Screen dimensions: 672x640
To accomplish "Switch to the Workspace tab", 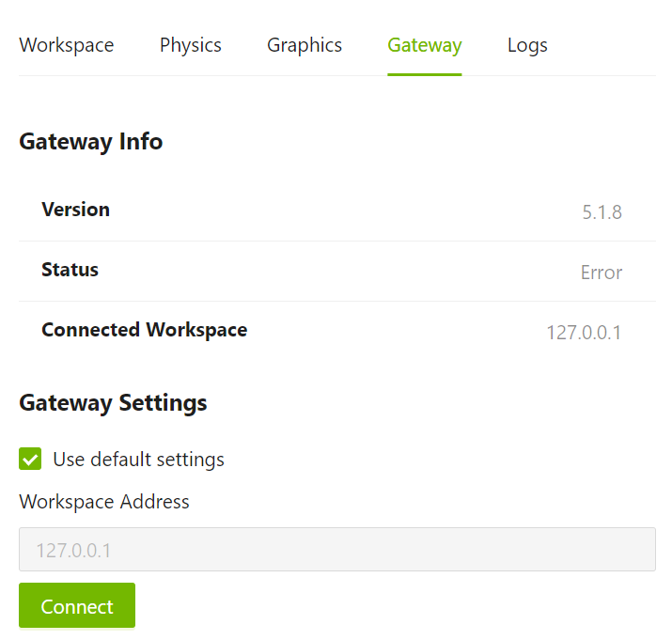I will pos(66,45).
